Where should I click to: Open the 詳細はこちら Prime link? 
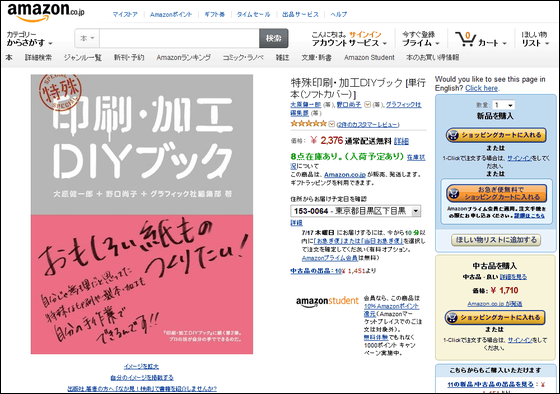[529, 216]
